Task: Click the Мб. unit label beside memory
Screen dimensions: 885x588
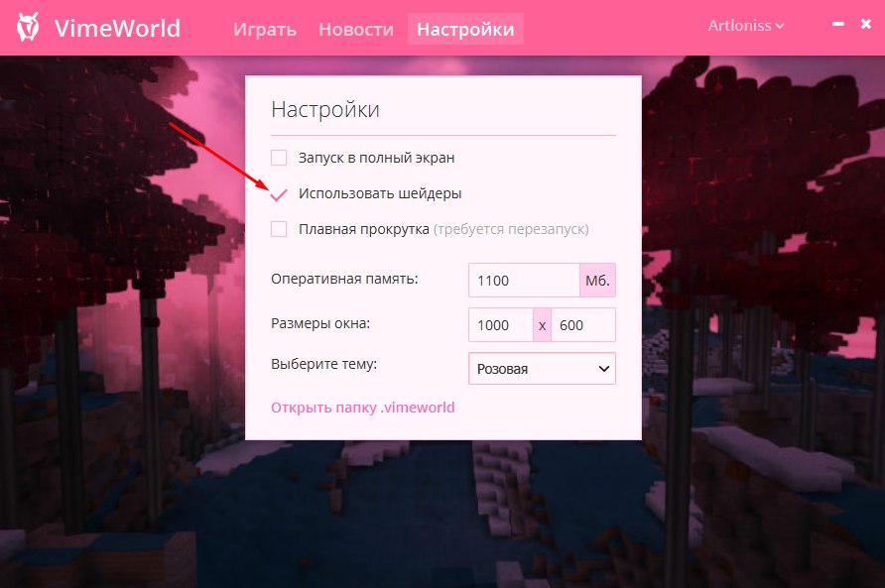Action: coord(597,281)
